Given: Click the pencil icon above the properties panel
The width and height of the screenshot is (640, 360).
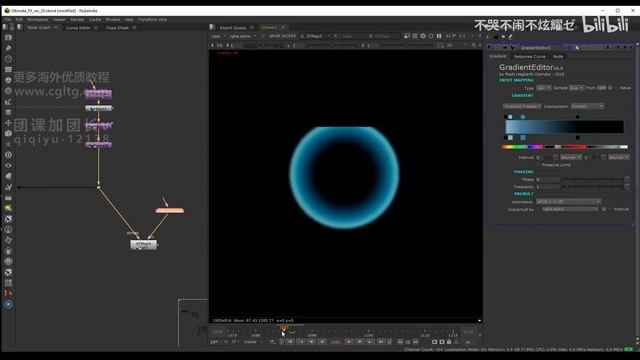Looking at the screenshot, I should pos(510,37).
